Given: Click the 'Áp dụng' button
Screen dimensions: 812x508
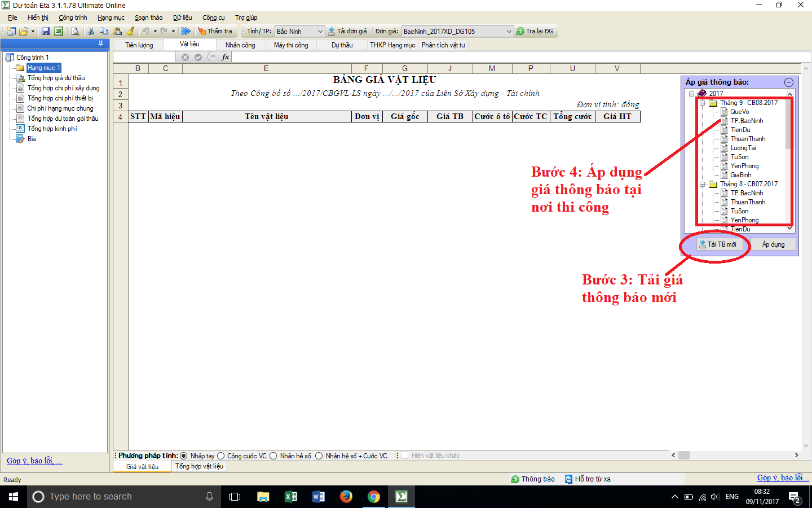Looking at the screenshot, I should tap(773, 244).
